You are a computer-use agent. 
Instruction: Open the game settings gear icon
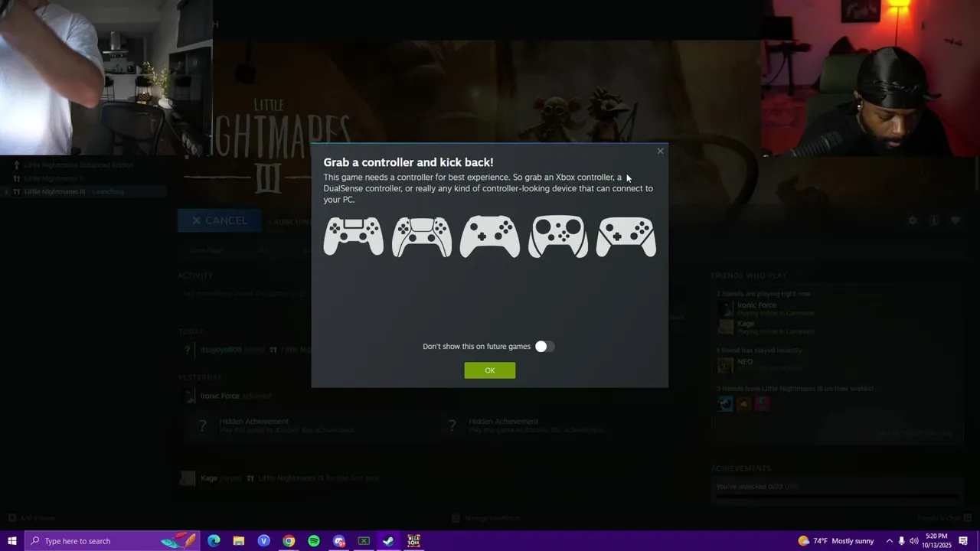point(912,220)
